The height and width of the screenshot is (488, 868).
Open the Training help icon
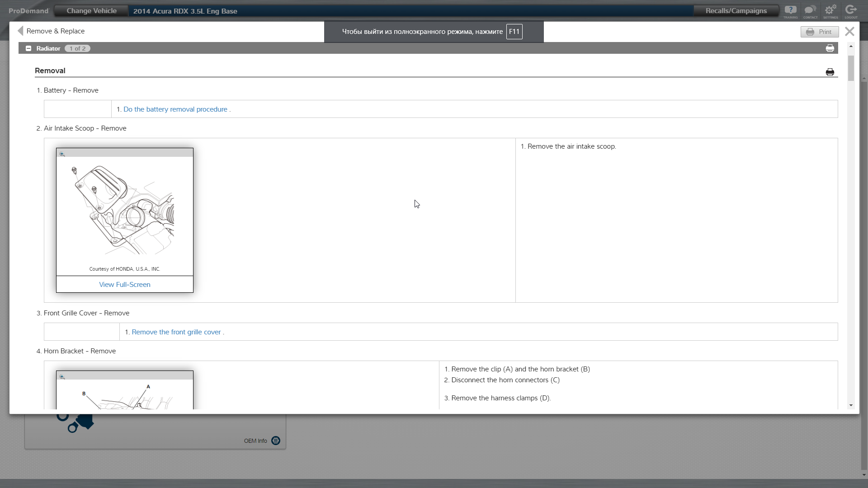click(790, 11)
